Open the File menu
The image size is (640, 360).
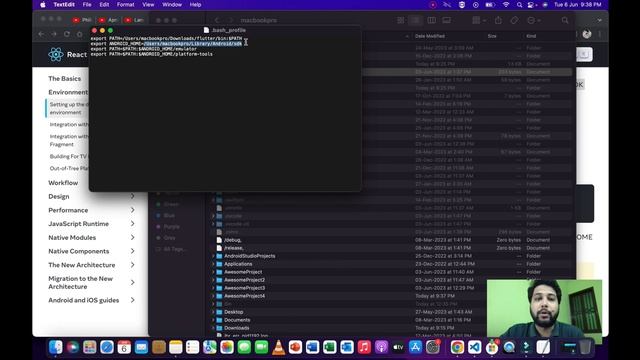point(87,4)
